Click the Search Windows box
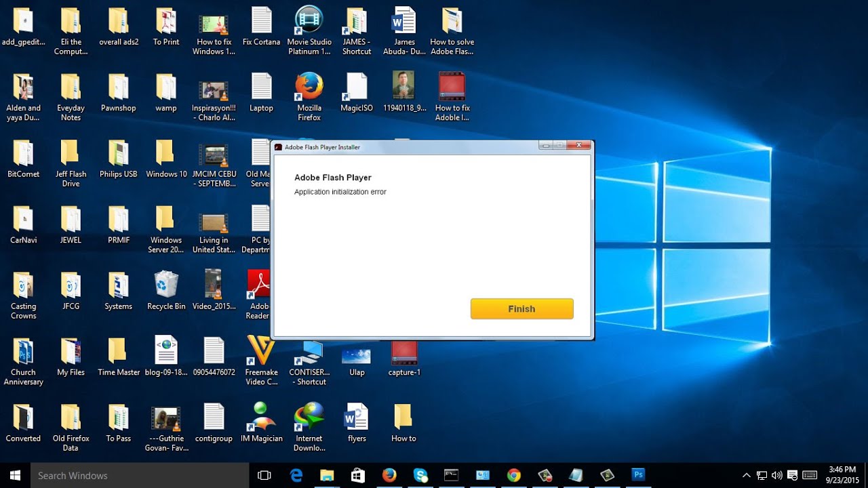The image size is (868, 488). pos(140,475)
